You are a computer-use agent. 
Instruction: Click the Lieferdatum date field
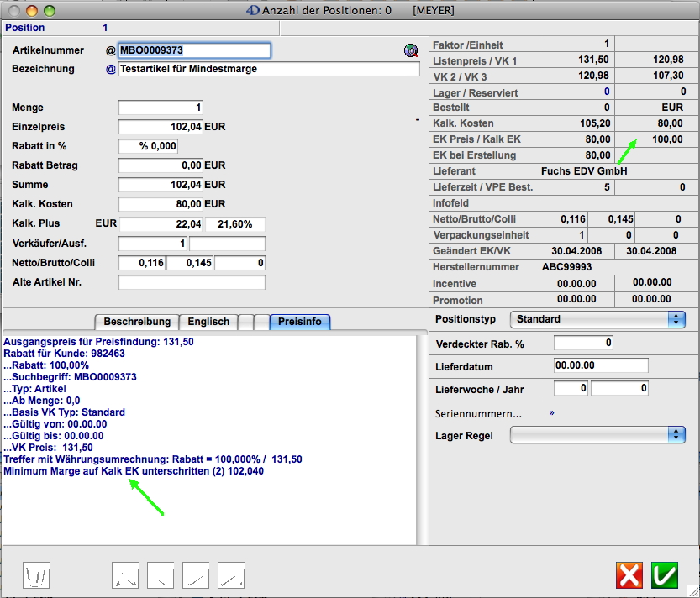coord(601,366)
